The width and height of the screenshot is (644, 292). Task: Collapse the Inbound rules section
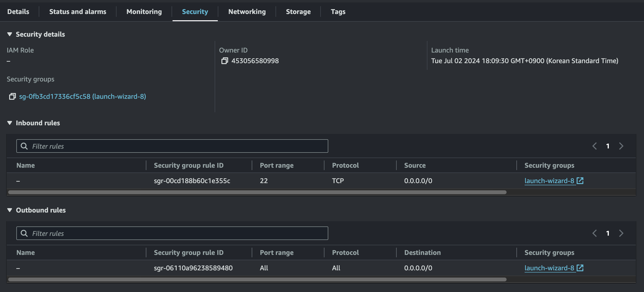coord(9,123)
